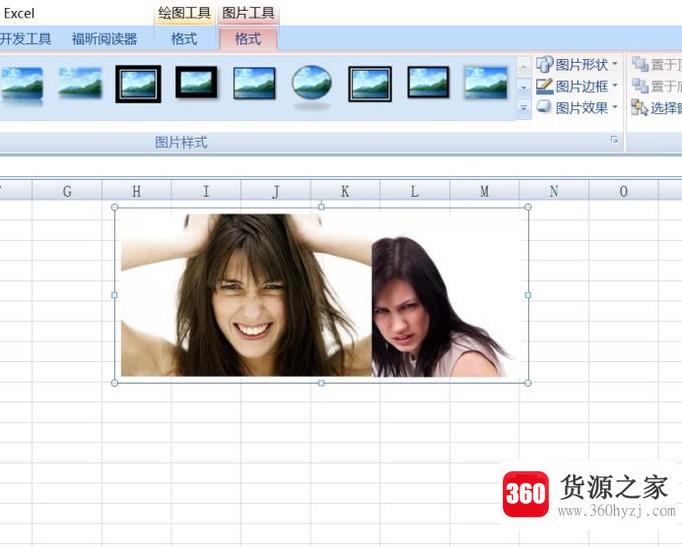This screenshot has height=547, width=682.
Task: Select column N header
Action: point(554,191)
